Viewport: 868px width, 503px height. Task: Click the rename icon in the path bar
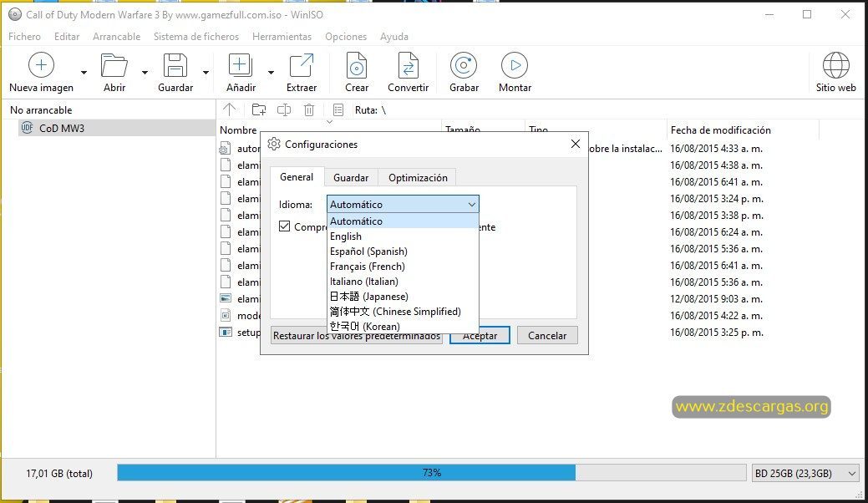(284, 109)
